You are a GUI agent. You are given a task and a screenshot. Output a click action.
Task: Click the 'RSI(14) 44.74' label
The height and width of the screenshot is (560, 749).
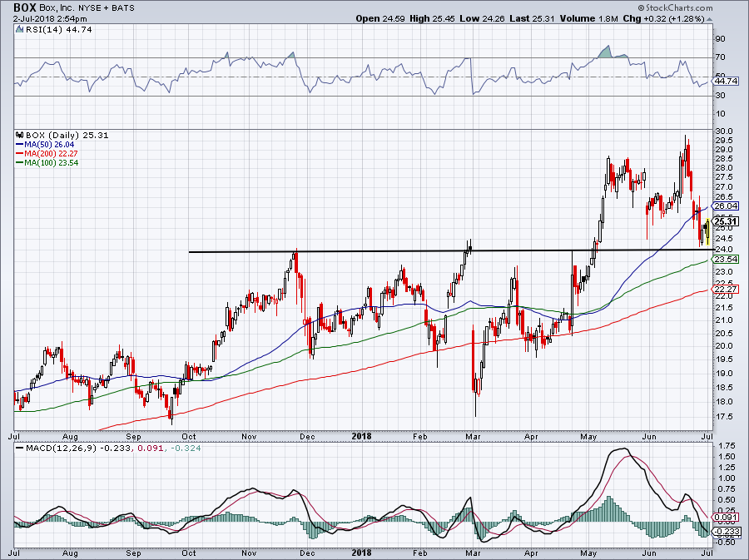click(x=59, y=30)
